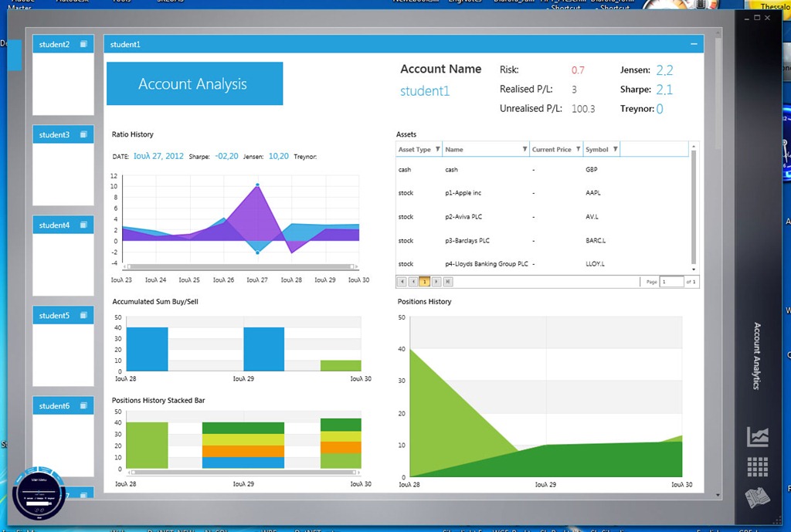Restore the student5 panel via its icon
Screen dimensions: 791x532
tap(83, 315)
